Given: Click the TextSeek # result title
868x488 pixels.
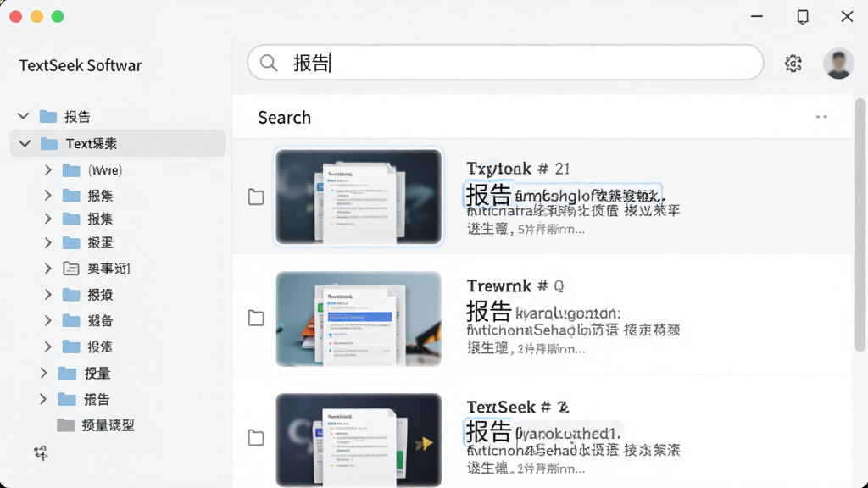Looking at the screenshot, I should 518,408.
